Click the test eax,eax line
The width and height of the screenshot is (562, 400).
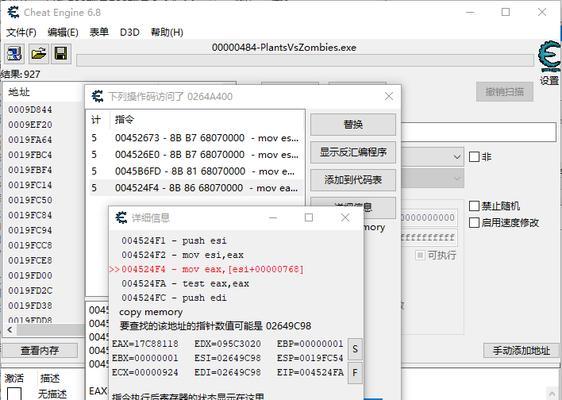coord(185,284)
